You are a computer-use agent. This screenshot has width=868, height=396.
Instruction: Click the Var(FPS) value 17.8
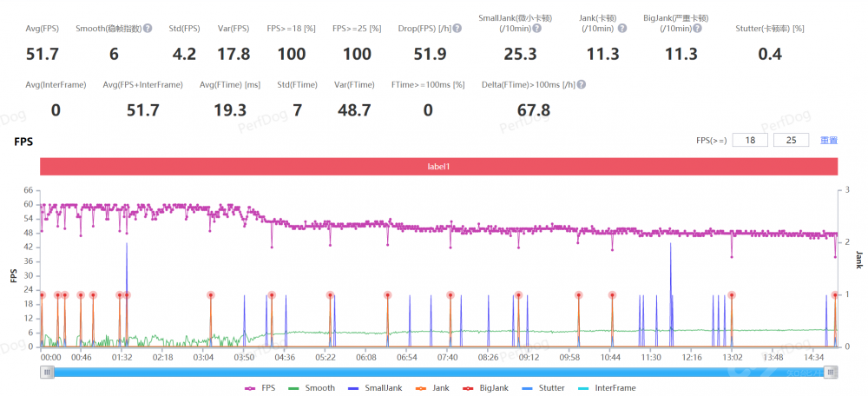[x=233, y=55]
